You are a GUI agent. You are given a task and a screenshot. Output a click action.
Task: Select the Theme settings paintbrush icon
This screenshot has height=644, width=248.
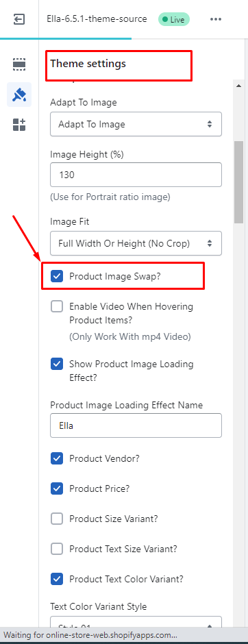coord(19,95)
